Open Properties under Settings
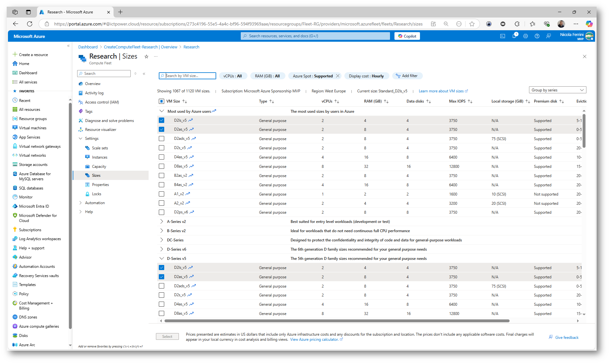 point(100,185)
